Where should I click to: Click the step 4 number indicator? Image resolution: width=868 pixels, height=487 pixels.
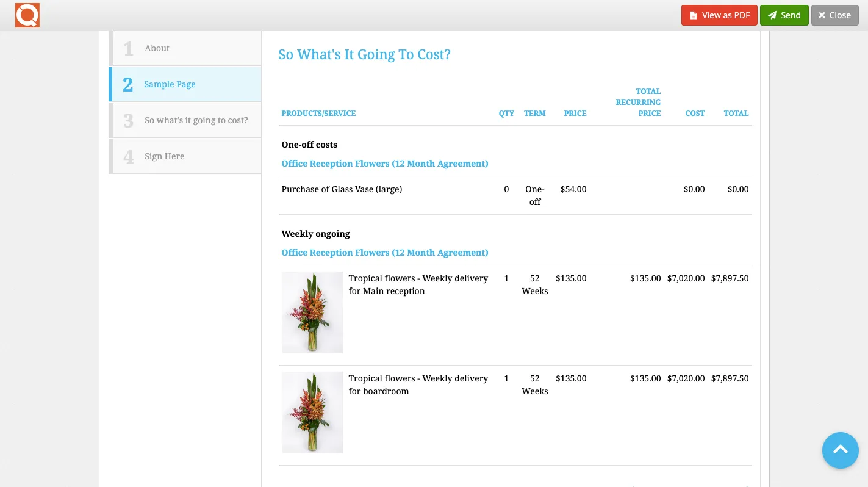128,157
